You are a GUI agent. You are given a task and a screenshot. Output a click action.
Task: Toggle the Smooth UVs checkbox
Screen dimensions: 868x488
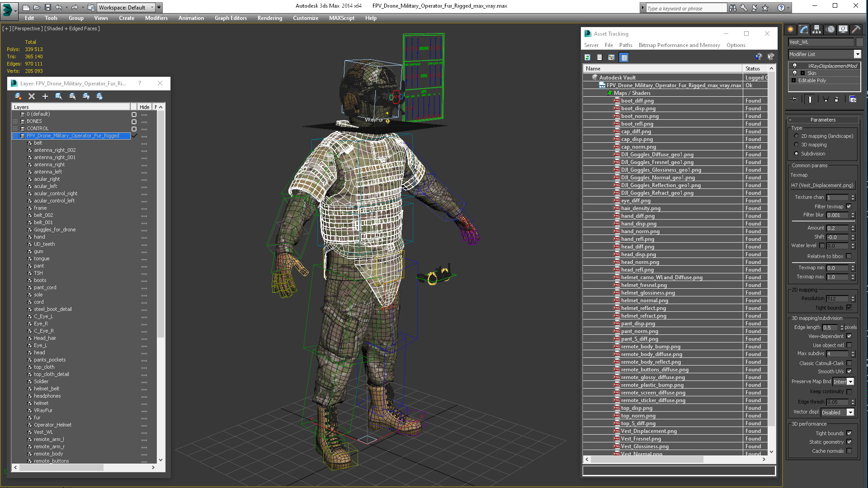coord(849,371)
